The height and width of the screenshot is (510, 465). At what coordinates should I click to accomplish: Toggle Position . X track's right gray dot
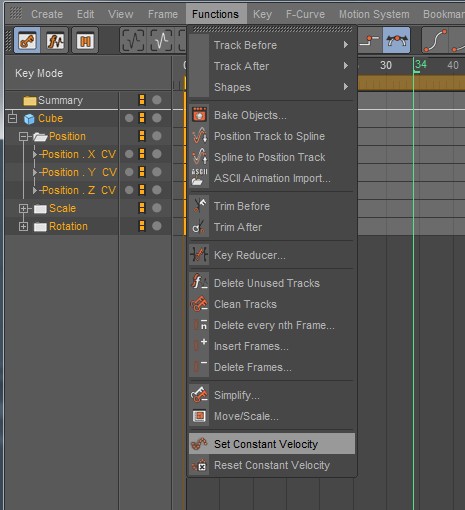[x=157, y=154]
